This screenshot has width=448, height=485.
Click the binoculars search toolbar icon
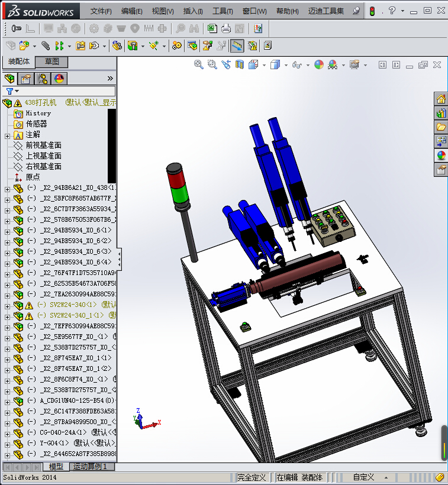coord(194,28)
